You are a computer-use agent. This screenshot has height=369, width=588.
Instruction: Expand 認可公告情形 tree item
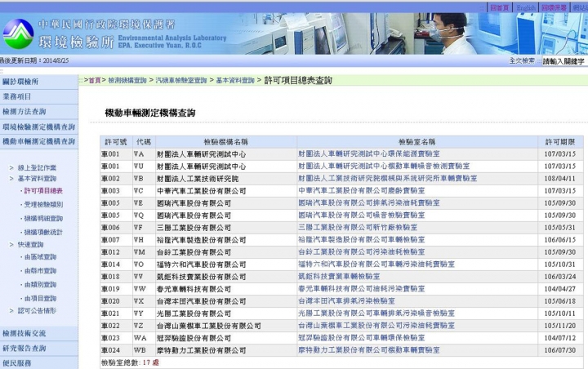click(37, 310)
